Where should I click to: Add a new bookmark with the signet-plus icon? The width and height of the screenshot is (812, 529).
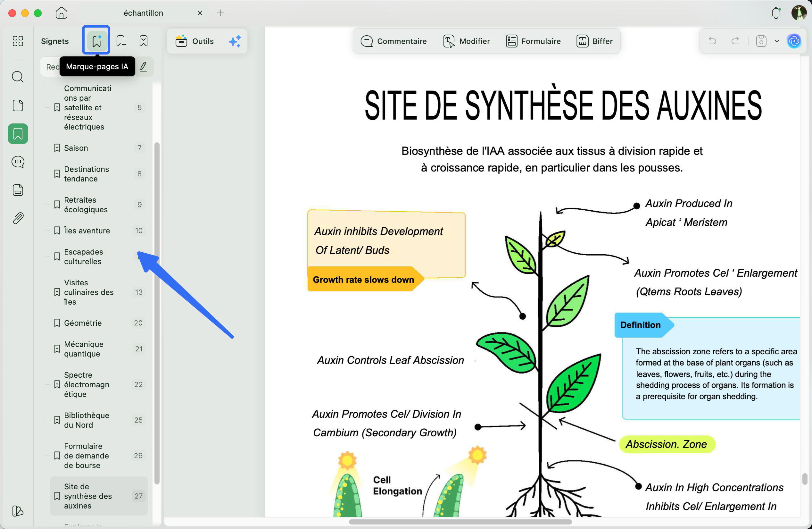point(121,41)
